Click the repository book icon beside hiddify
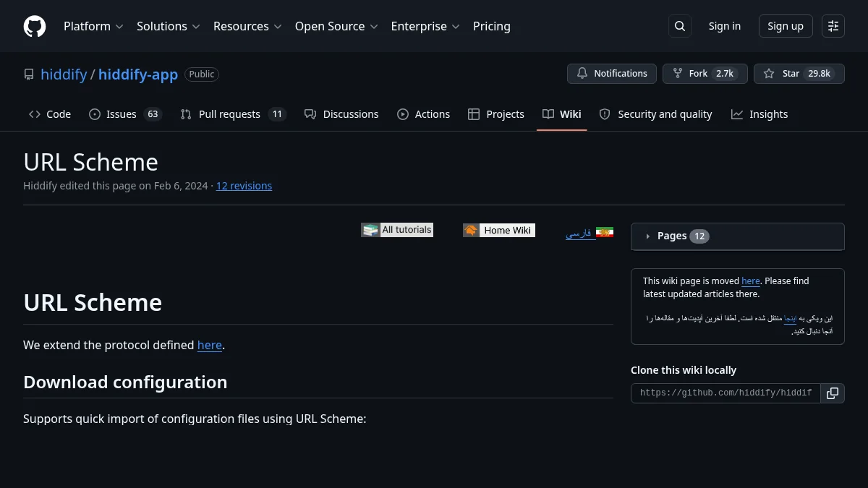Screen dimensions: 868x488 29,74
